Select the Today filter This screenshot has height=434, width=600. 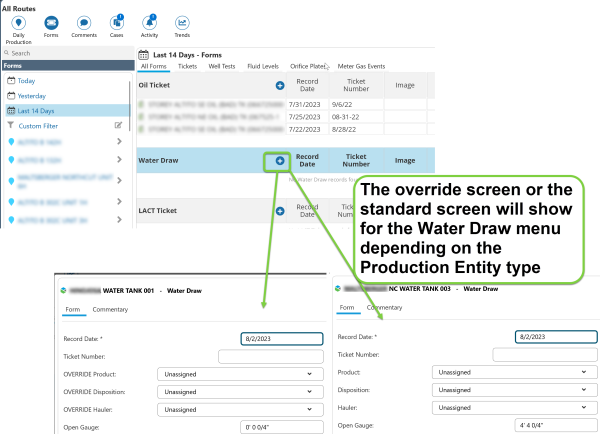tap(26, 80)
